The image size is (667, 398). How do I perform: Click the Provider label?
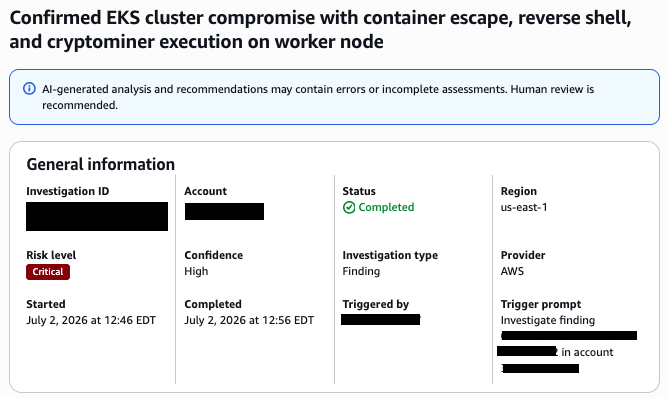point(523,255)
